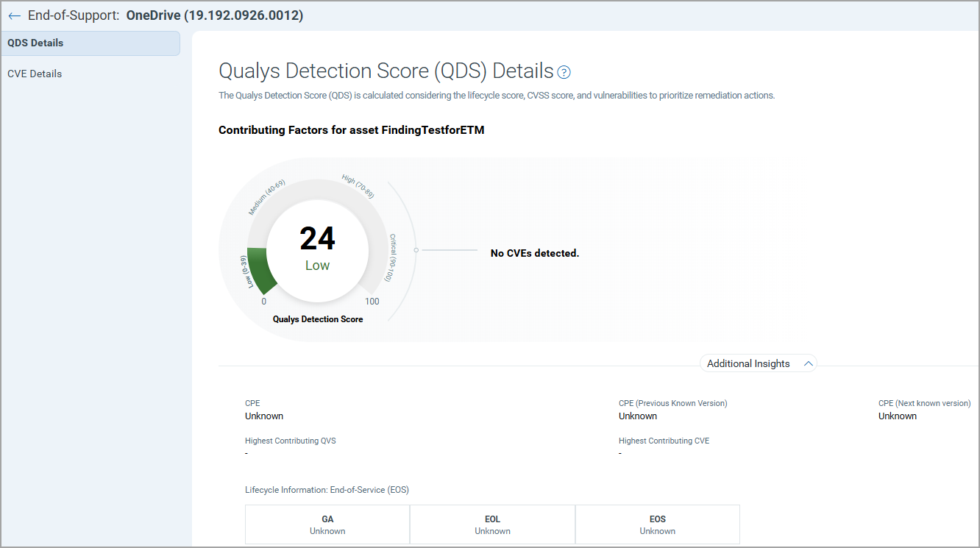Click the Highest Contributing QVS label
Image resolution: width=980 pixels, height=548 pixels.
[x=290, y=441]
